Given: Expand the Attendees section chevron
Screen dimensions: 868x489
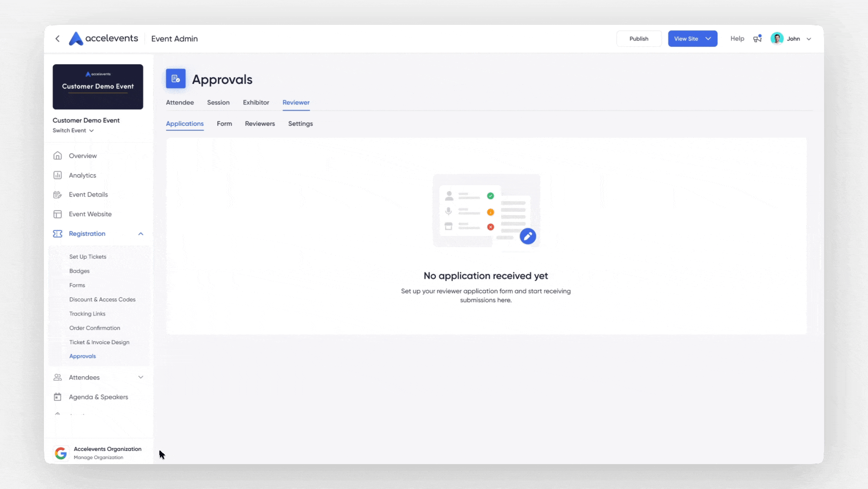Looking at the screenshot, I should [141, 377].
